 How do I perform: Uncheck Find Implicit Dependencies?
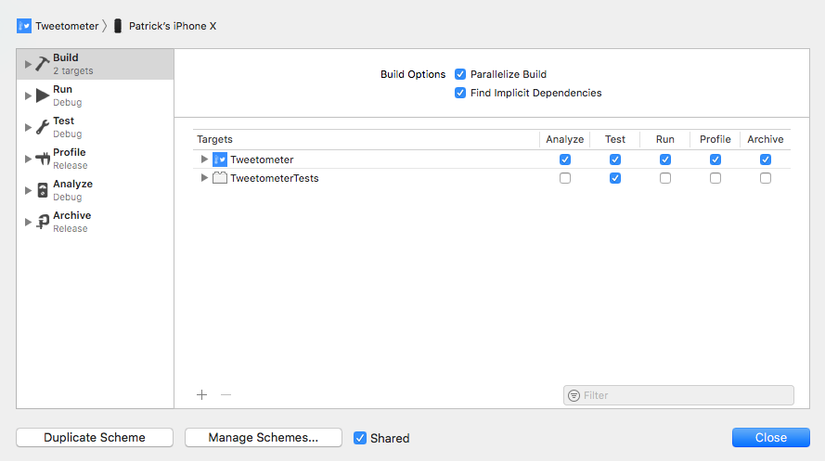(461, 93)
